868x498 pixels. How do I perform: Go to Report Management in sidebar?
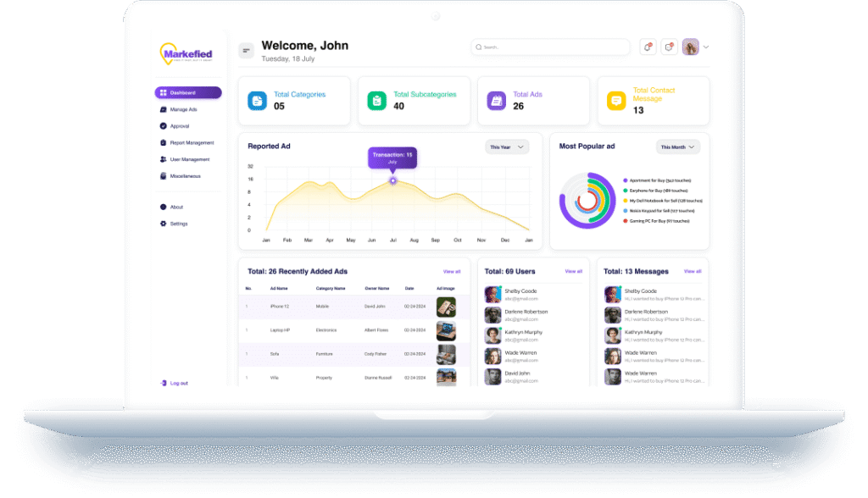click(x=192, y=142)
